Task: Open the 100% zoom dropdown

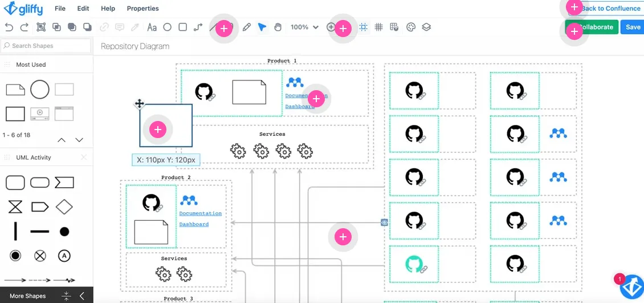Action: (x=304, y=27)
